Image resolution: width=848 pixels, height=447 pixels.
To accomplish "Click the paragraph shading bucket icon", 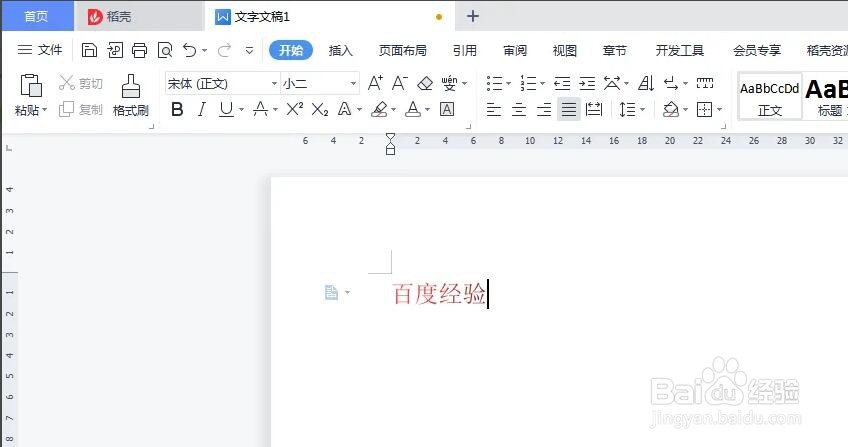I will click(x=671, y=110).
